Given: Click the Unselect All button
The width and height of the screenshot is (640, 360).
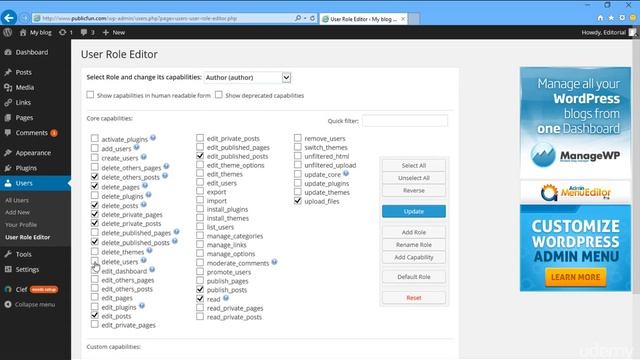Looking at the screenshot, I should [414, 178].
